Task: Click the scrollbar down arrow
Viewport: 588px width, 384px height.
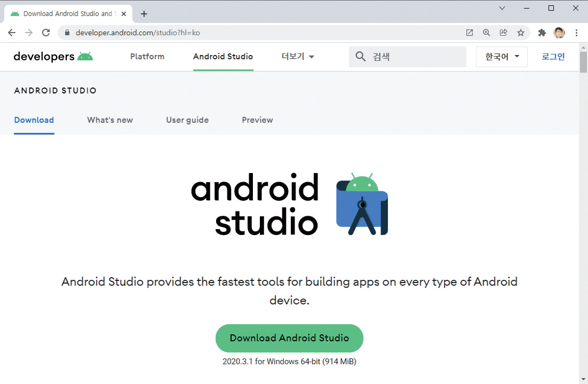Action: tap(583, 380)
